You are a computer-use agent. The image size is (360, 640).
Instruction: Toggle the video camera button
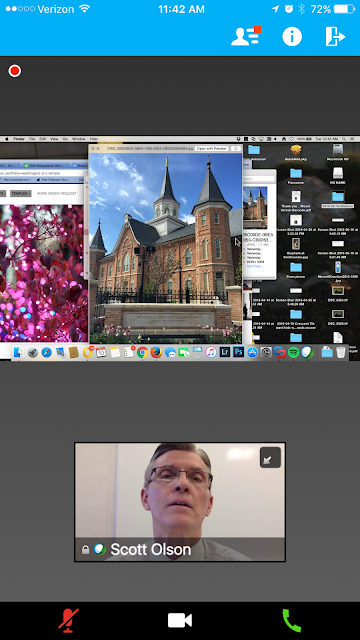[x=180, y=620]
